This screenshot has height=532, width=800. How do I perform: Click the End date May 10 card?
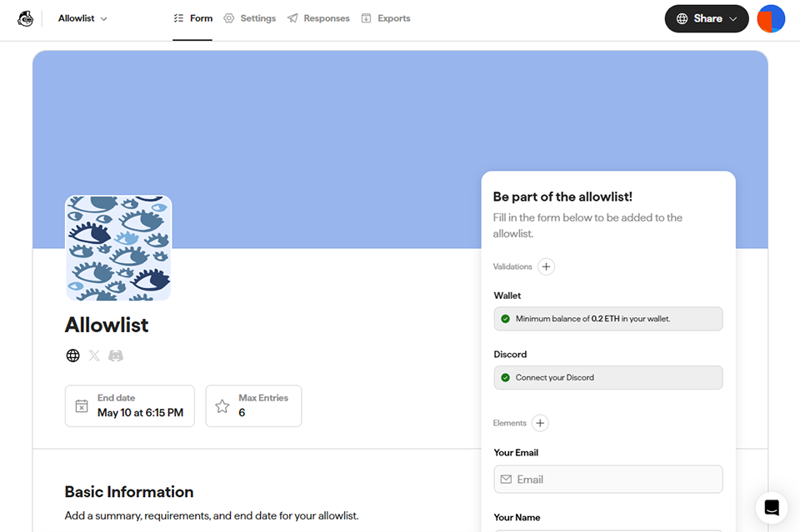pyautogui.click(x=130, y=406)
